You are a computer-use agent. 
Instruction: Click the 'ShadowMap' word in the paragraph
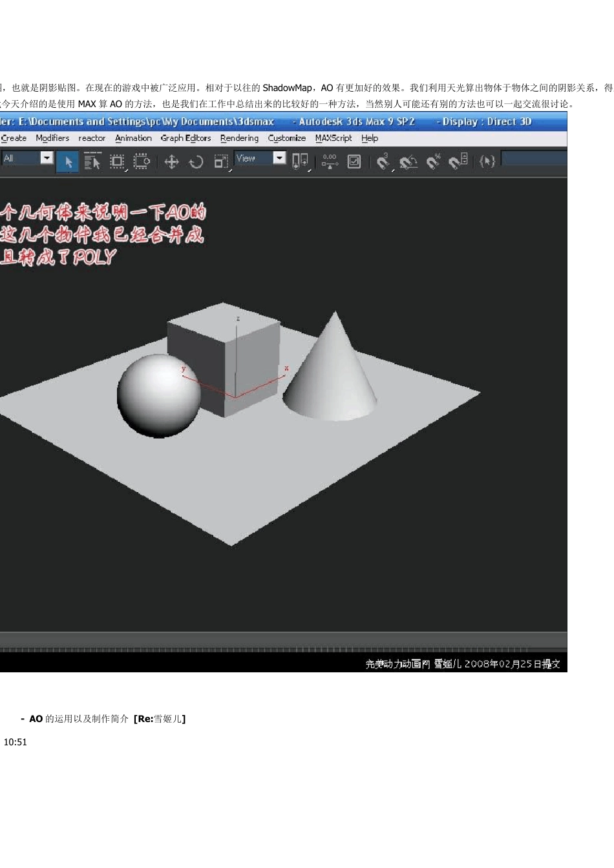click(288, 88)
